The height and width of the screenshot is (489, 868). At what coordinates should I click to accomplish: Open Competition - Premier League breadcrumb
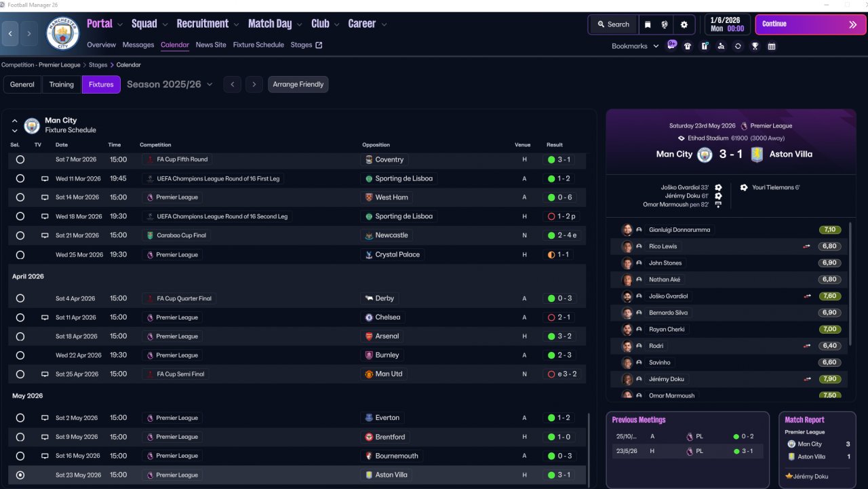pos(41,65)
